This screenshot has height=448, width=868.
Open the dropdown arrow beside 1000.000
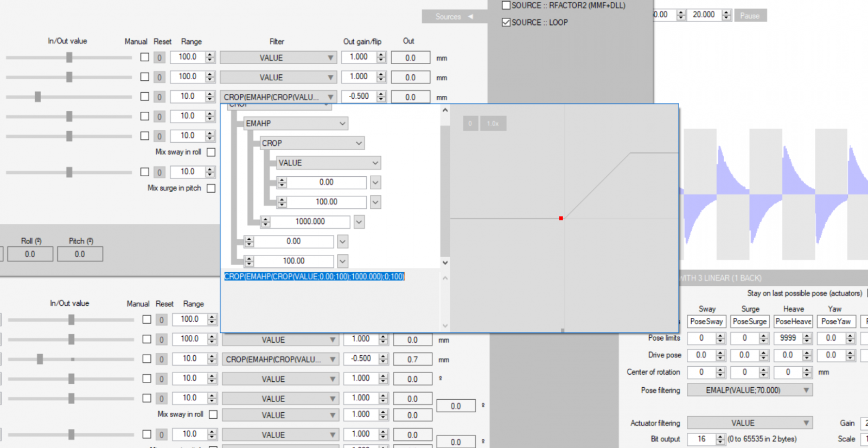click(x=359, y=222)
